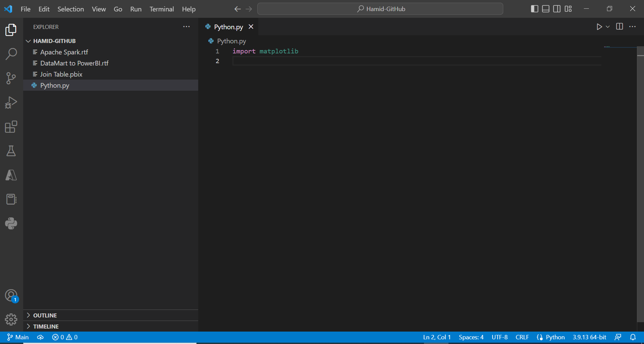Select Python.py in the explorer
This screenshot has height=344, width=644.
tap(111, 85)
